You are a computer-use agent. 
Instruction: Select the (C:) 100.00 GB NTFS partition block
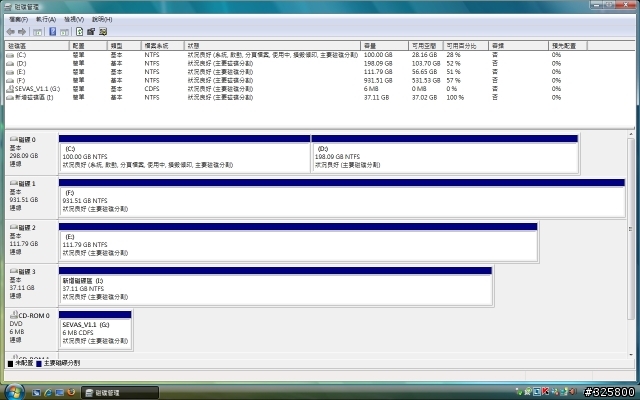click(184, 154)
